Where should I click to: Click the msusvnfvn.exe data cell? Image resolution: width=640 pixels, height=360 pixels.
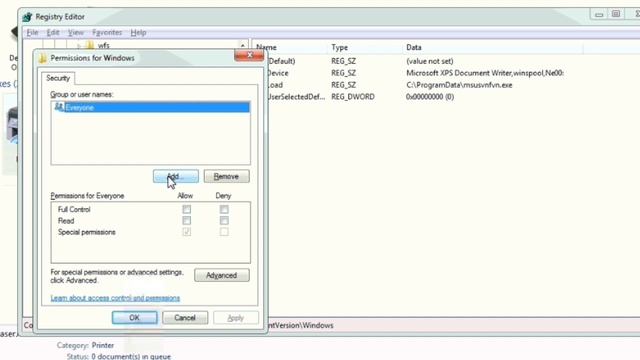(459, 85)
